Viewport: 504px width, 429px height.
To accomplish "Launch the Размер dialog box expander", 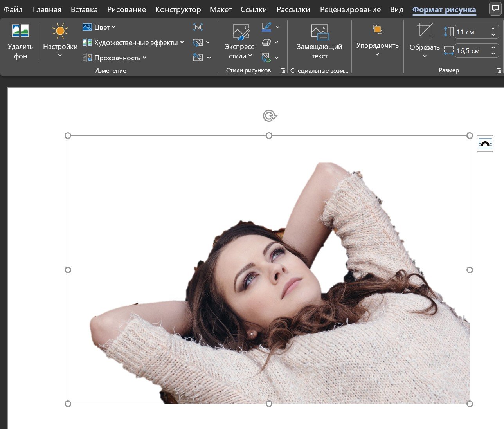I will tap(499, 70).
